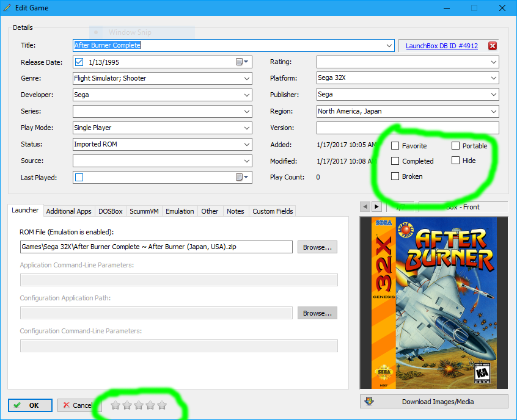Screen dimensions: 517x420
Task: Switch to the Other tab
Action: tap(210, 211)
